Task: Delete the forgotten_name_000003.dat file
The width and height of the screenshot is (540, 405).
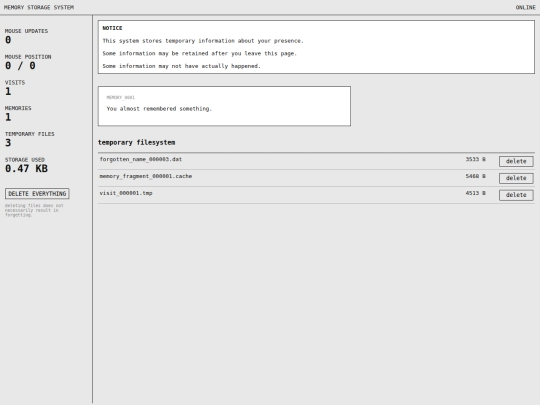Action: point(516,161)
